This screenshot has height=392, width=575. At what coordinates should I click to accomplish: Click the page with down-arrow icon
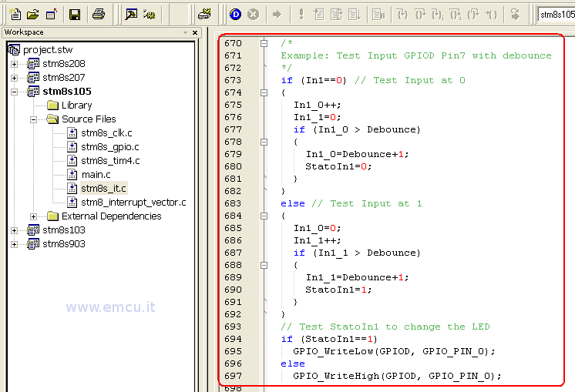355,15
